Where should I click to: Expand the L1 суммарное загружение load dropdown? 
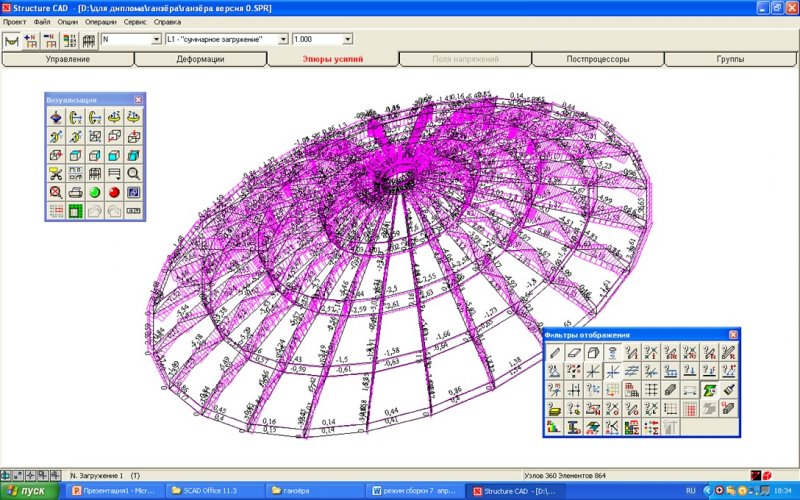(x=283, y=39)
